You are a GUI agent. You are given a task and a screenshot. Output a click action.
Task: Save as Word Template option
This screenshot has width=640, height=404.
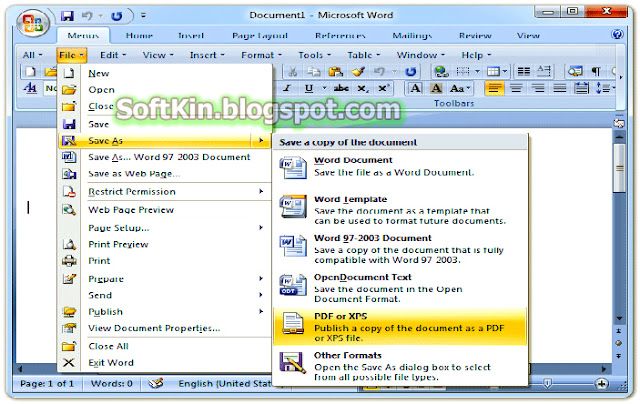pos(401,210)
